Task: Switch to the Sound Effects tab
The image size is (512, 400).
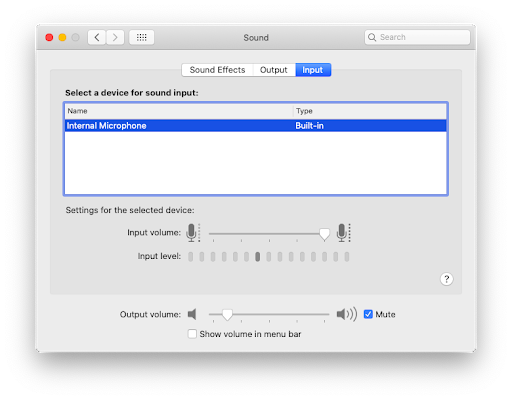Action: click(x=217, y=70)
